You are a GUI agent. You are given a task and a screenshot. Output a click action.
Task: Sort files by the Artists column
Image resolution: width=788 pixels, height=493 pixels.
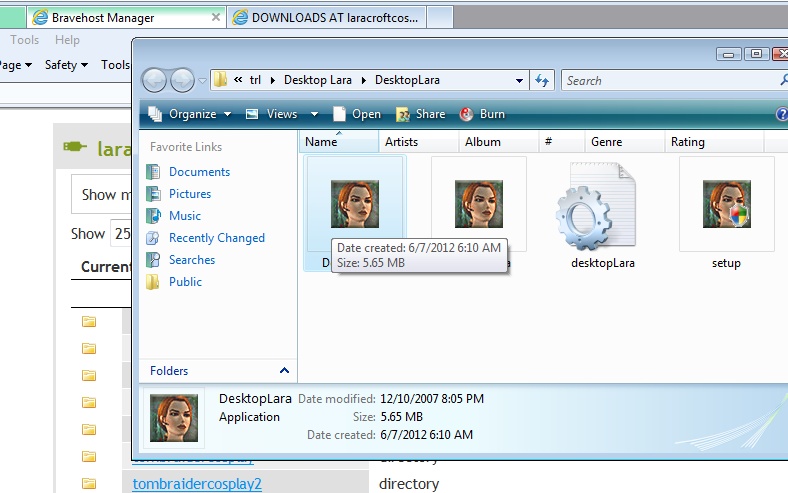(x=418, y=142)
